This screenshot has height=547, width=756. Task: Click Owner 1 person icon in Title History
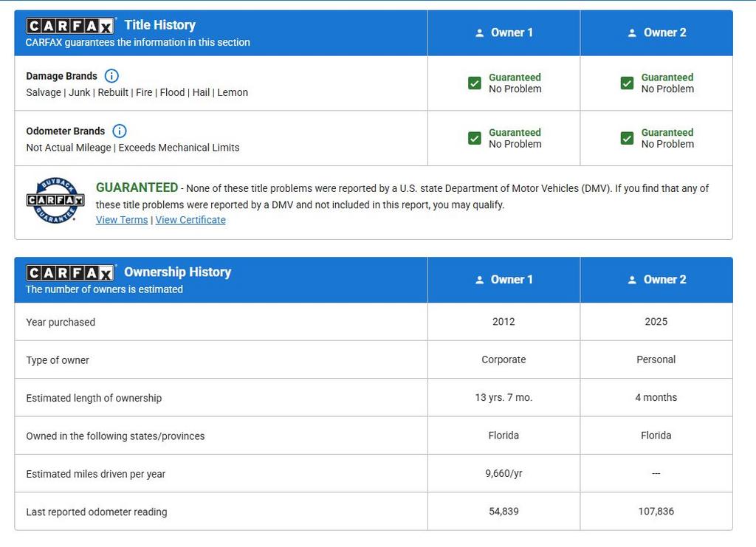[479, 32]
